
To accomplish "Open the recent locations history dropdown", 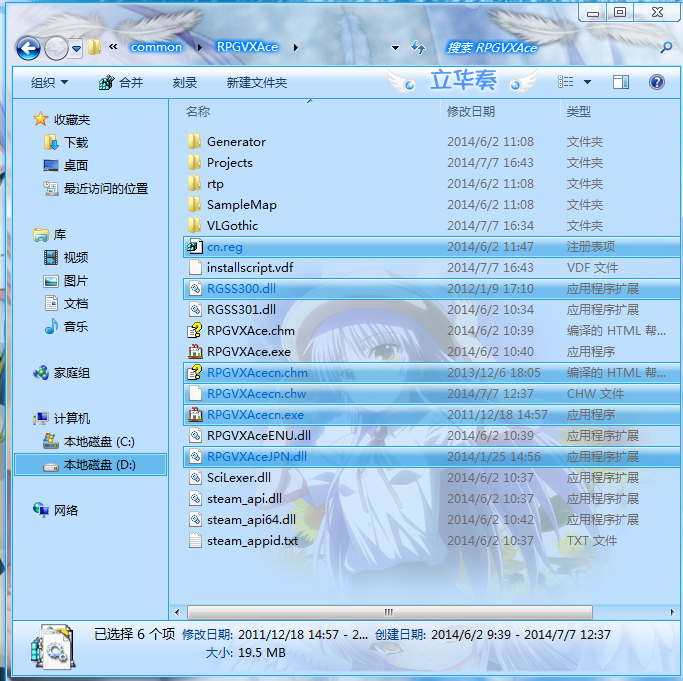I will coord(77,48).
